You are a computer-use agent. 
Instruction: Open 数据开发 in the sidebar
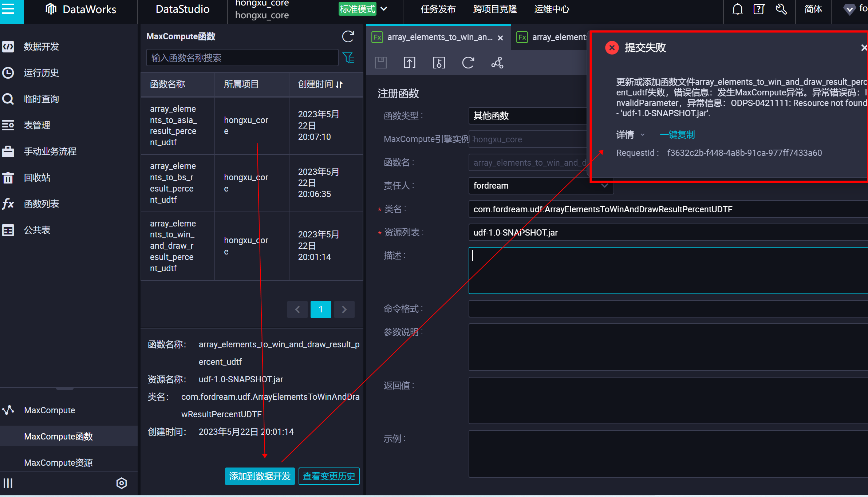41,47
